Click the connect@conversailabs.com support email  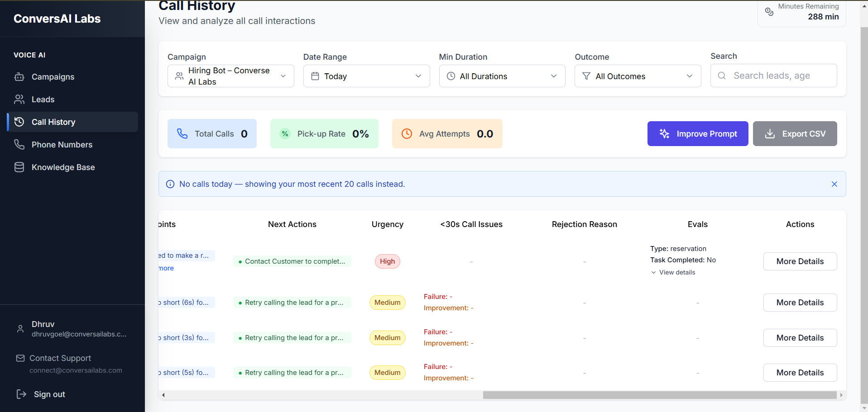[x=76, y=370]
